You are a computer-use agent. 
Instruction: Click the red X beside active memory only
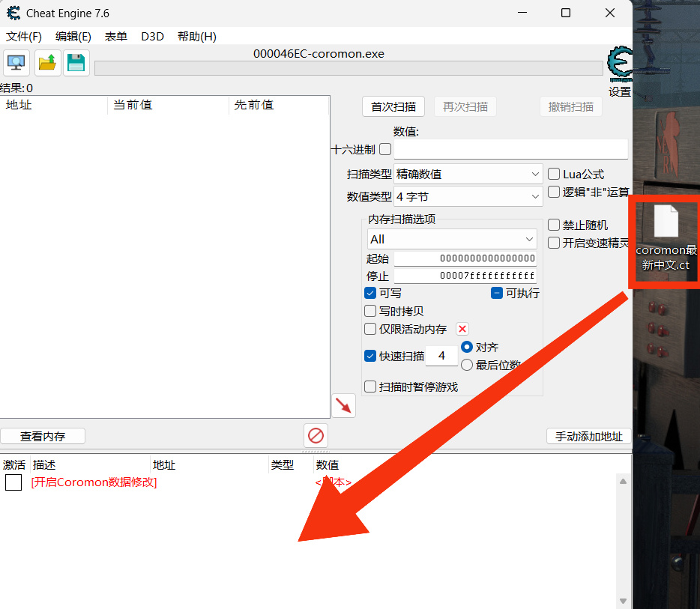[462, 330]
